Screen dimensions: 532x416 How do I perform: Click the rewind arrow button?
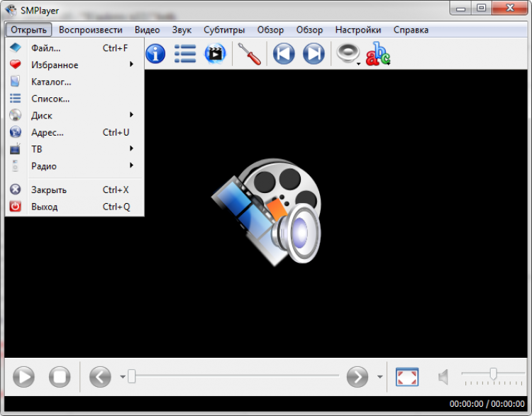tap(100, 377)
